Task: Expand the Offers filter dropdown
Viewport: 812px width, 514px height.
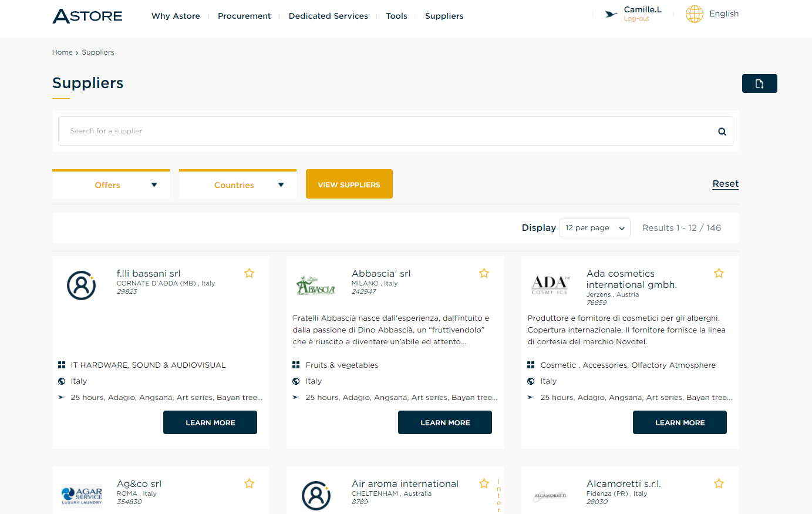Action: click(111, 184)
